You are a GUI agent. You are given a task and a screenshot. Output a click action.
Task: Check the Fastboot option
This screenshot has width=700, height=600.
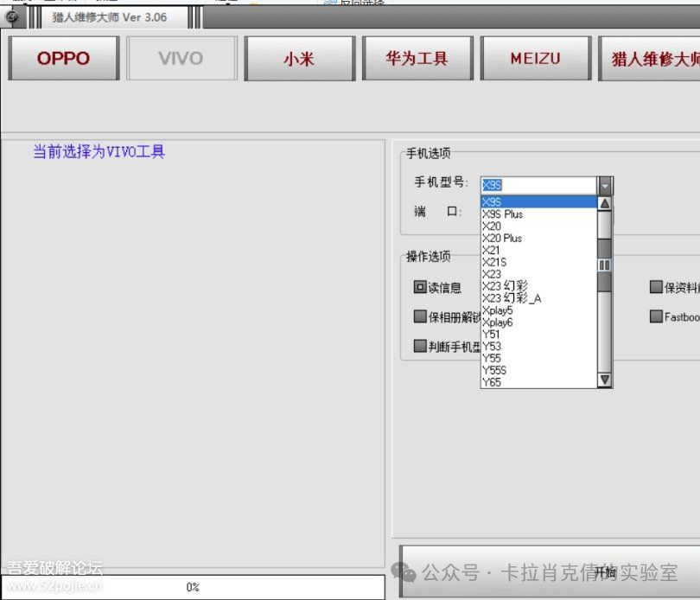656,316
